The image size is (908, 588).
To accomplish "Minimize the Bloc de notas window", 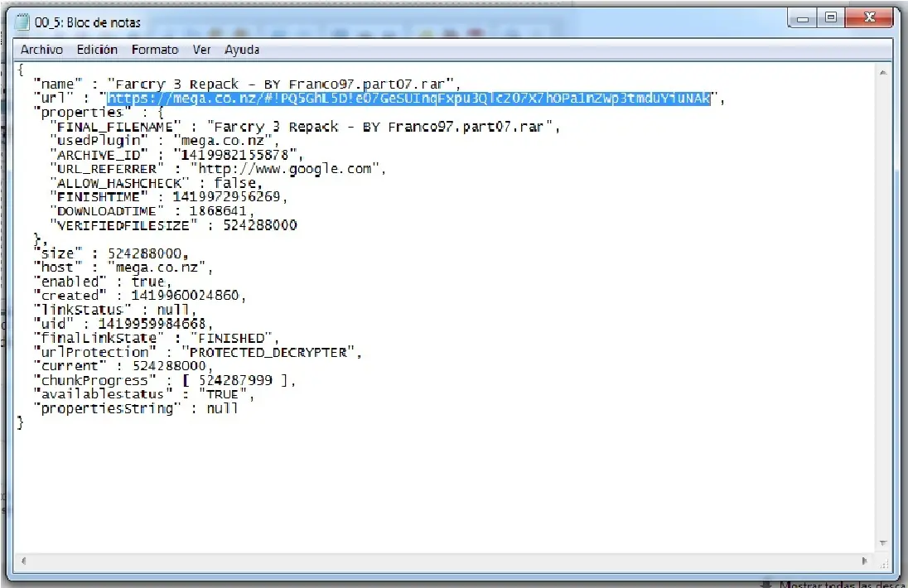I will point(803,18).
